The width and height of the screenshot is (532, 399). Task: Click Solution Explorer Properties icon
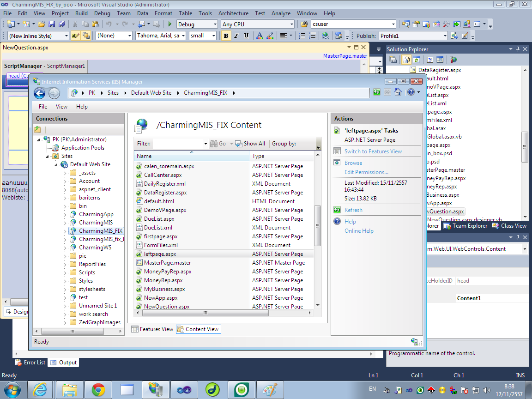tap(393, 60)
